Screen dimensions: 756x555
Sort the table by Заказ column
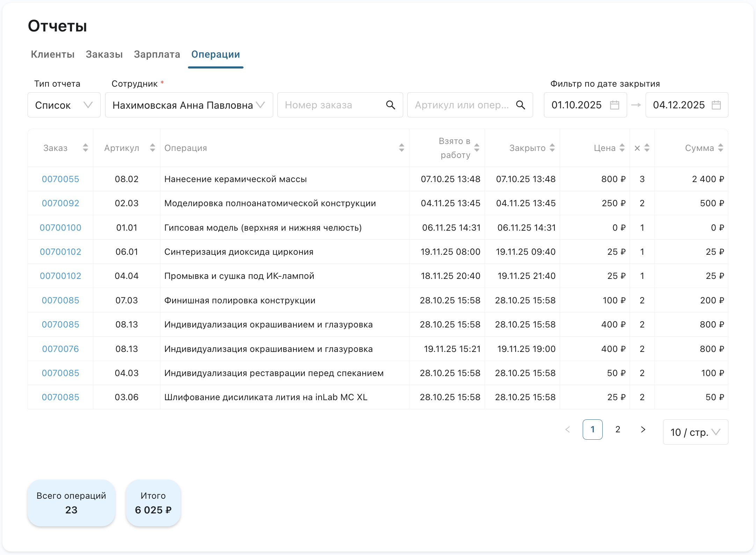click(x=85, y=148)
